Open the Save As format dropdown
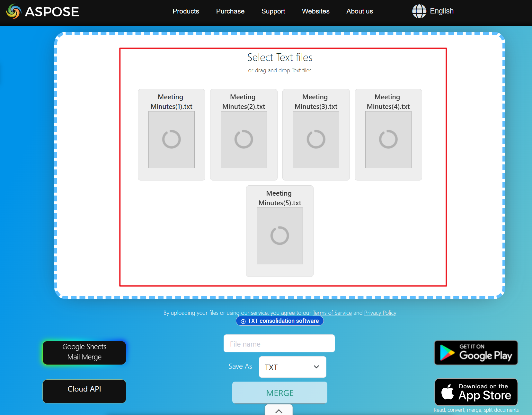 pyautogui.click(x=292, y=367)
